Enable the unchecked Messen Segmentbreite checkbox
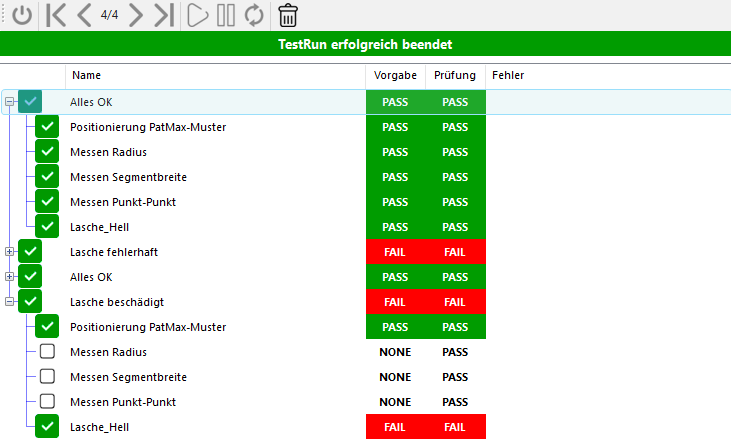731x444 pixels. [47, 377]
